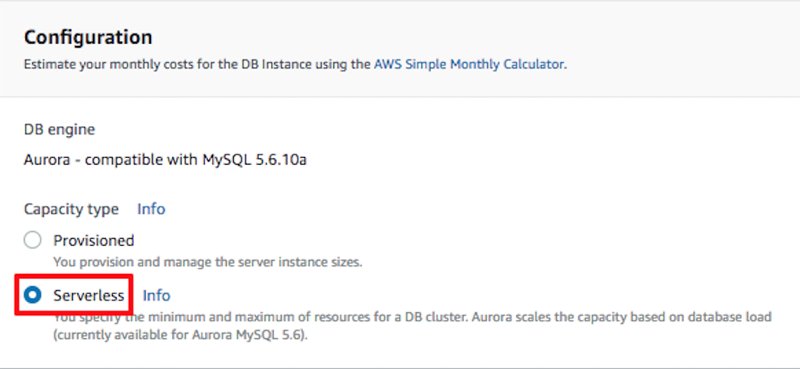Viewport: 800px width, 369px height.
Task: Click the 'You provision and manage the server instance sizes' description
Action: tap(208, 263)
